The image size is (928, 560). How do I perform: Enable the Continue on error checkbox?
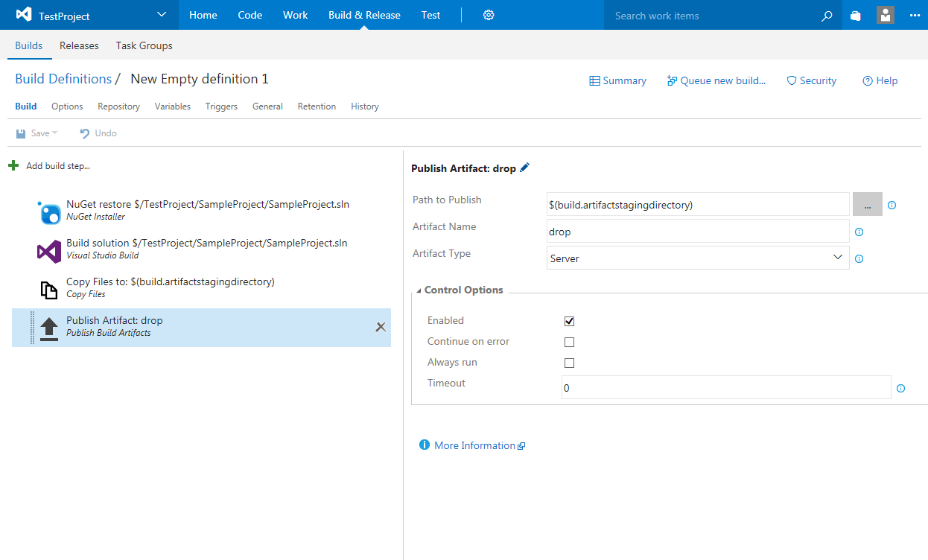569,343
